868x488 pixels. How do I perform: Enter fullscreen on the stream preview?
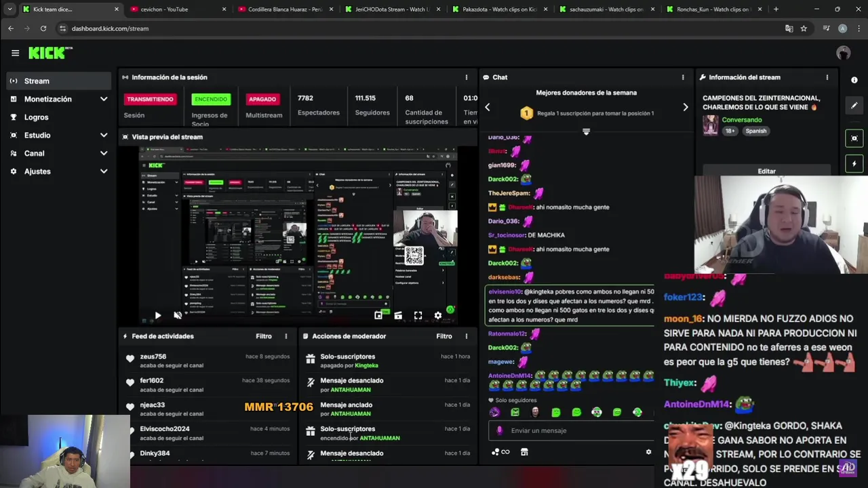click(x=418, y=315)
